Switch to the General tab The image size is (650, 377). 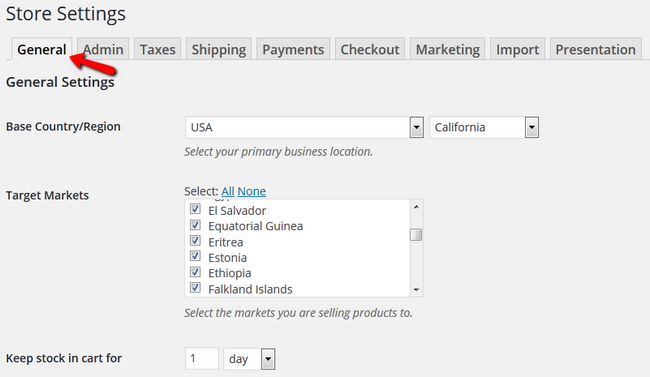coord(41,49)
